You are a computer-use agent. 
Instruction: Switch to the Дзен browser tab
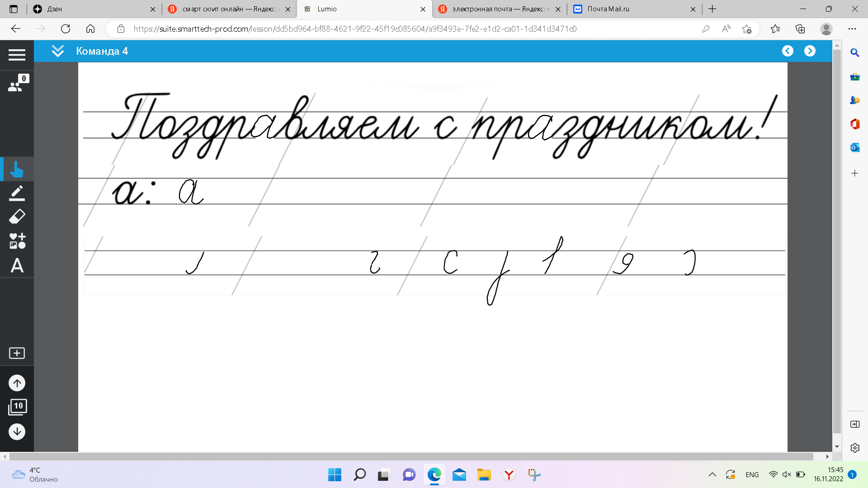point(95,9)
